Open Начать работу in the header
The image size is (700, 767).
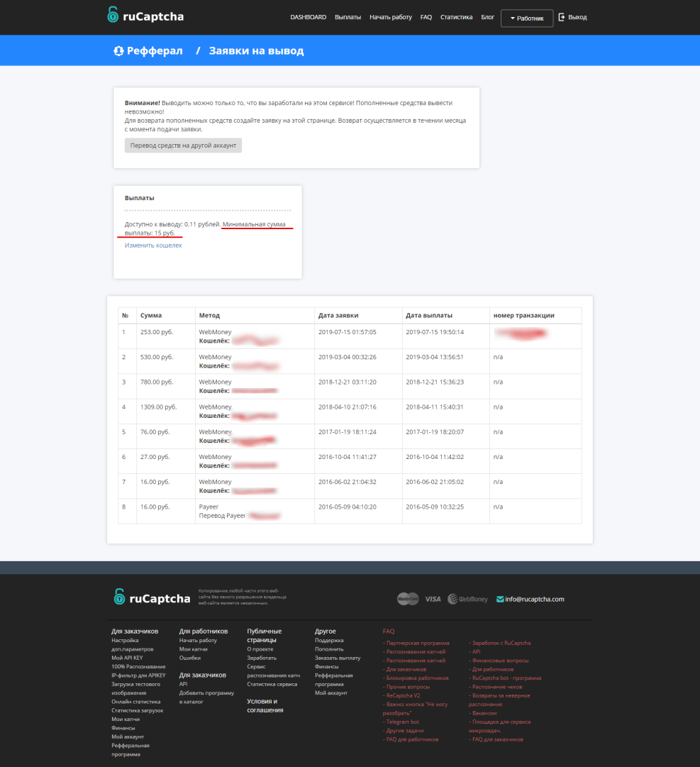(x=390, y=17)
